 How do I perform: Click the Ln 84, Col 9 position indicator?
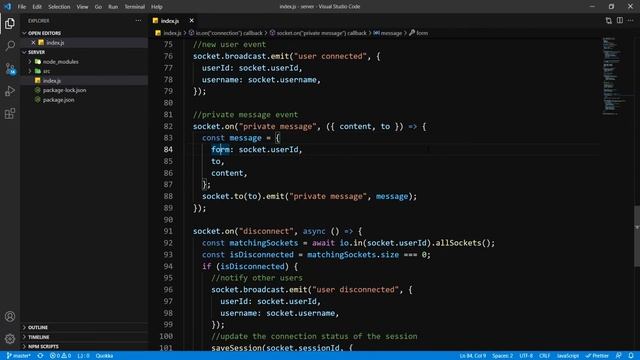473,356
